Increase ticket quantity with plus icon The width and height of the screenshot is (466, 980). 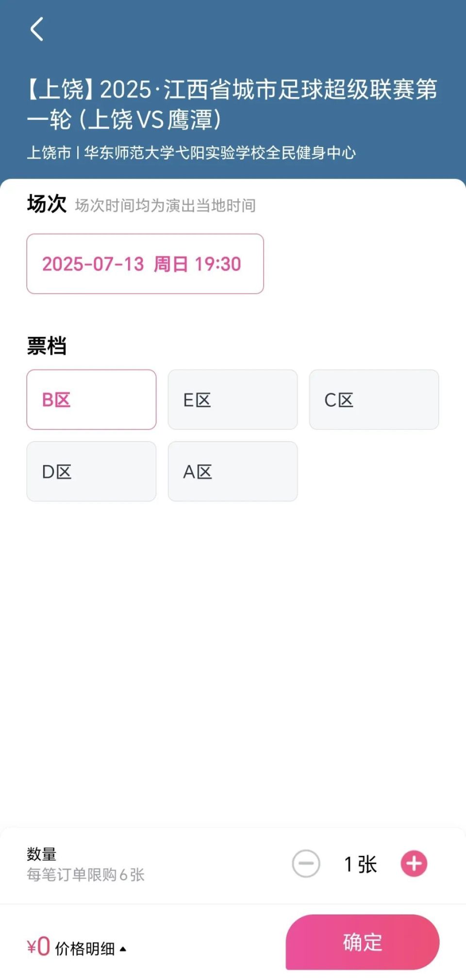click(x=414, y=864)
